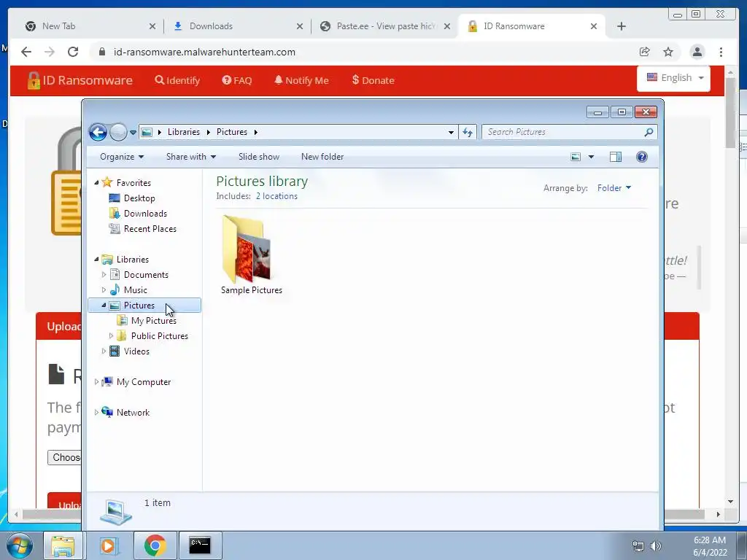
Task: Click the change view icon
Action: tap(576, 157)
